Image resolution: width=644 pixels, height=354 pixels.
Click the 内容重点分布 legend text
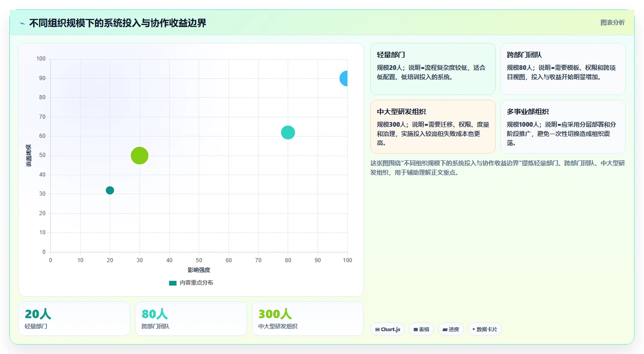tap(196, 283)
